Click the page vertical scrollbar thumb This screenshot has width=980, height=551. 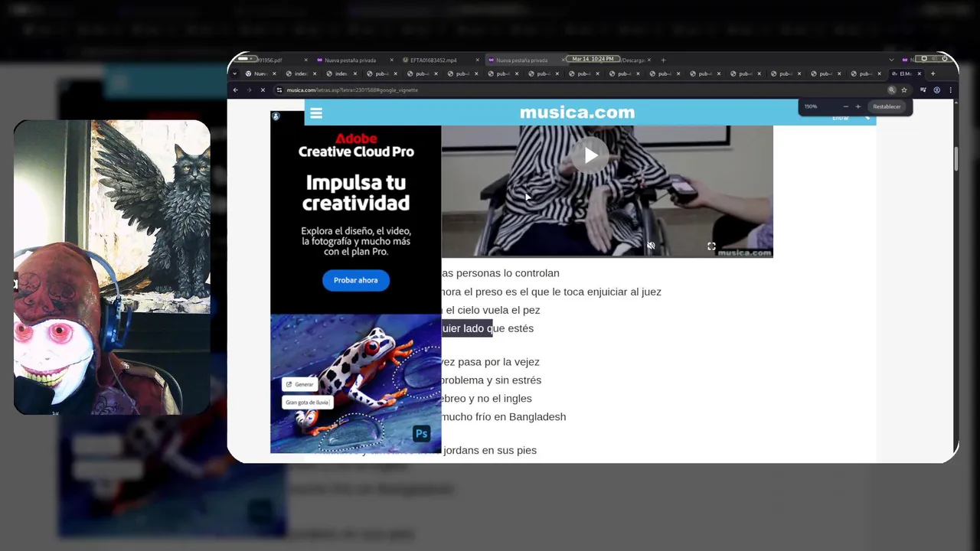coord(955,158)
